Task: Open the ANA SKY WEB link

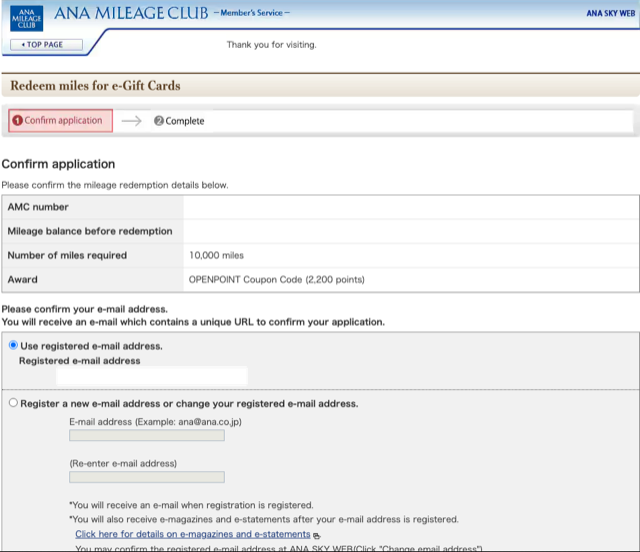Action: (611, 13)
